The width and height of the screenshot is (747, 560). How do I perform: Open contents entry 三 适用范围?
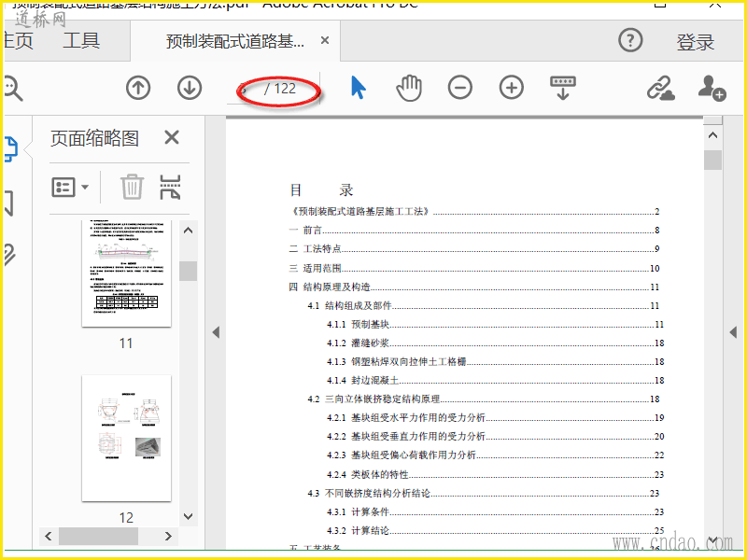click(474, 268)
